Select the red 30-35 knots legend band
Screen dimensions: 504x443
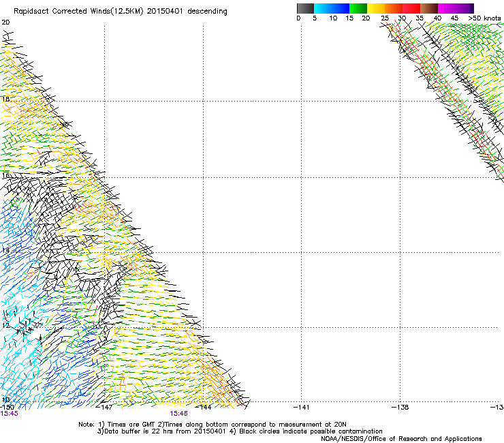pos(411,8)
